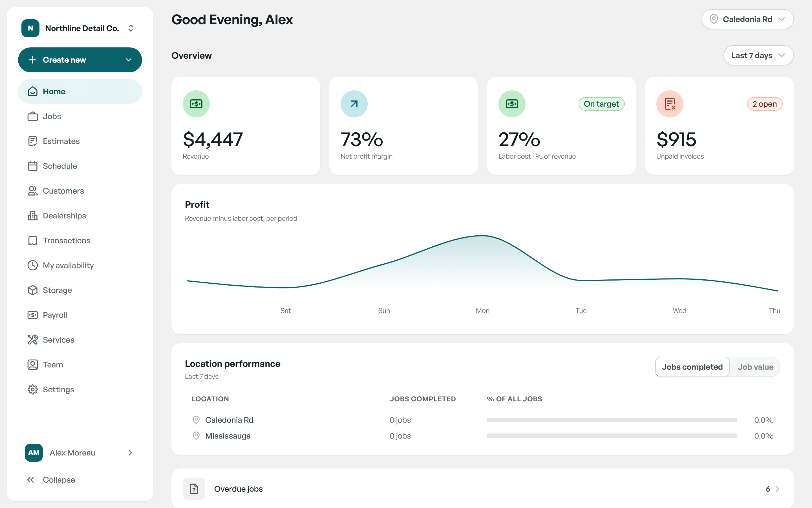Expand Alex Moreau profile chevron

pos(130,453)
